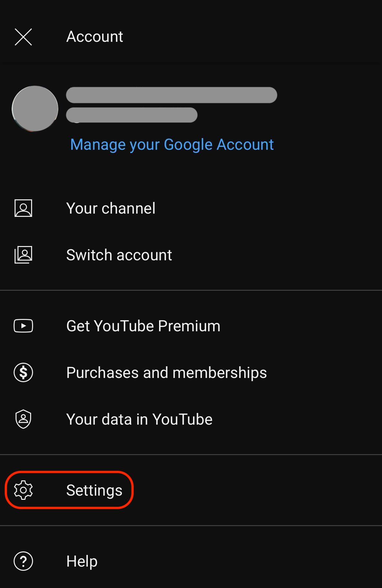Tap the YouTube Premium play icon
The height and width of the screenshot is (588, 382).
23,326
